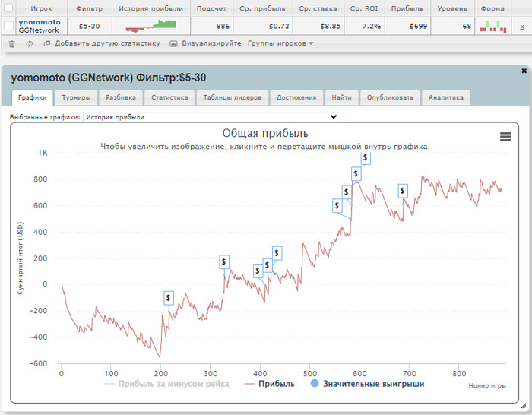
Task: Click the Визуализируйте button
Action: 211,43
